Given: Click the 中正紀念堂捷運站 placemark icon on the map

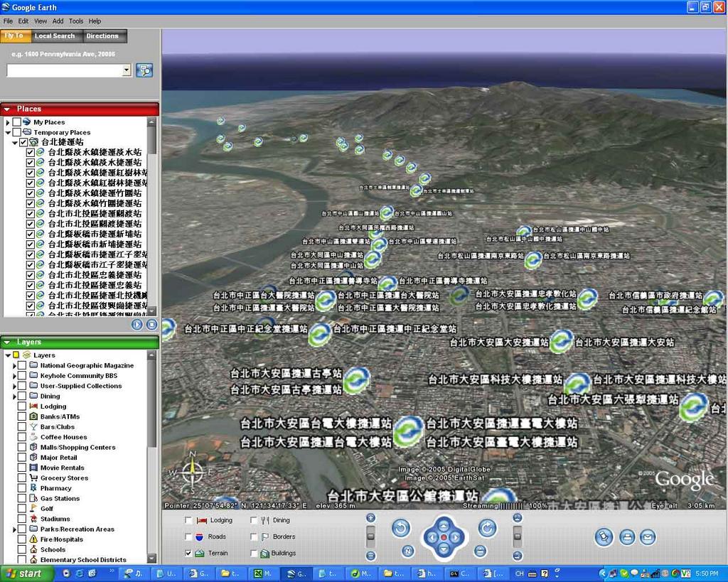Looking at the screenshot, I should point(320,335).
